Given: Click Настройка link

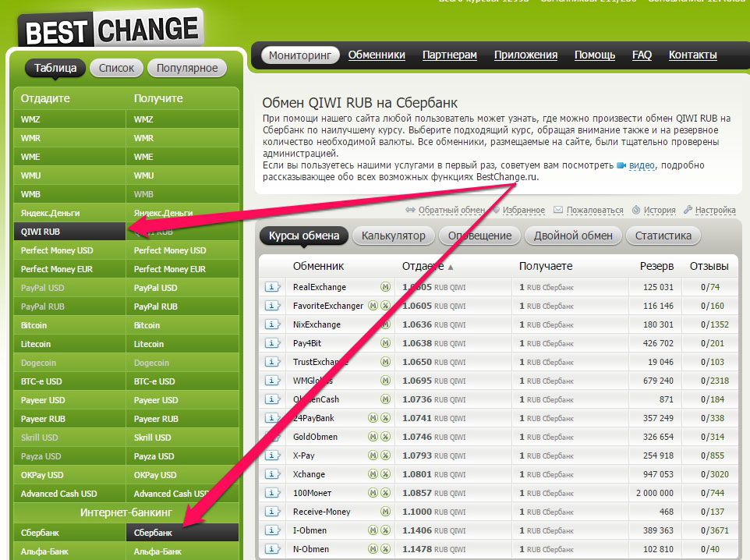Looking at the screenshot, I should click(x=716, y=210).
